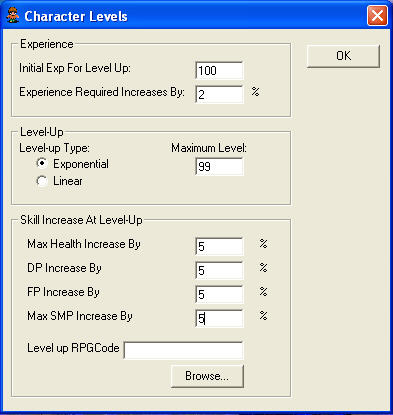Image resolution: width=393 pixels, height=415 pixels.
Task: Click the Maximum Level label
Action: click(209, 148)
